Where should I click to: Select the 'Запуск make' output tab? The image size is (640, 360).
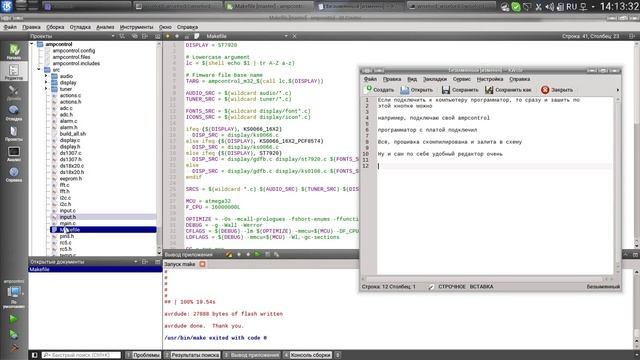pos(180,264)
